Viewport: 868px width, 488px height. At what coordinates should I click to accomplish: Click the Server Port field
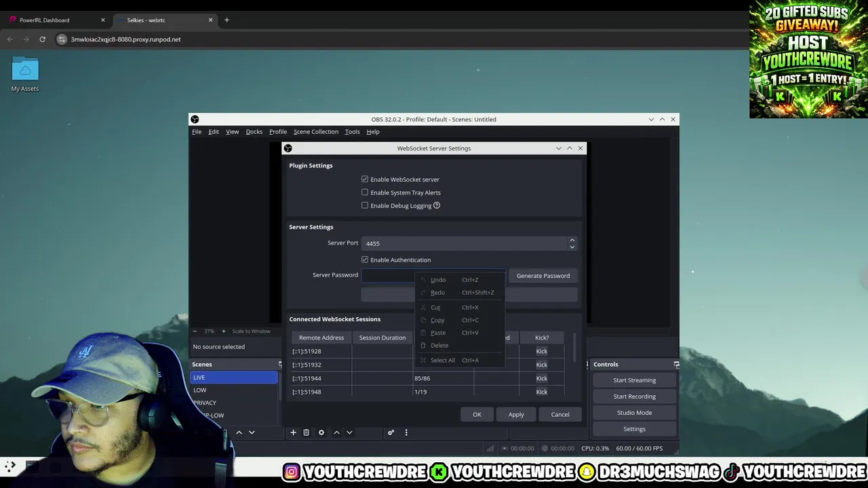pyautogui.click(x=465, y=243)
